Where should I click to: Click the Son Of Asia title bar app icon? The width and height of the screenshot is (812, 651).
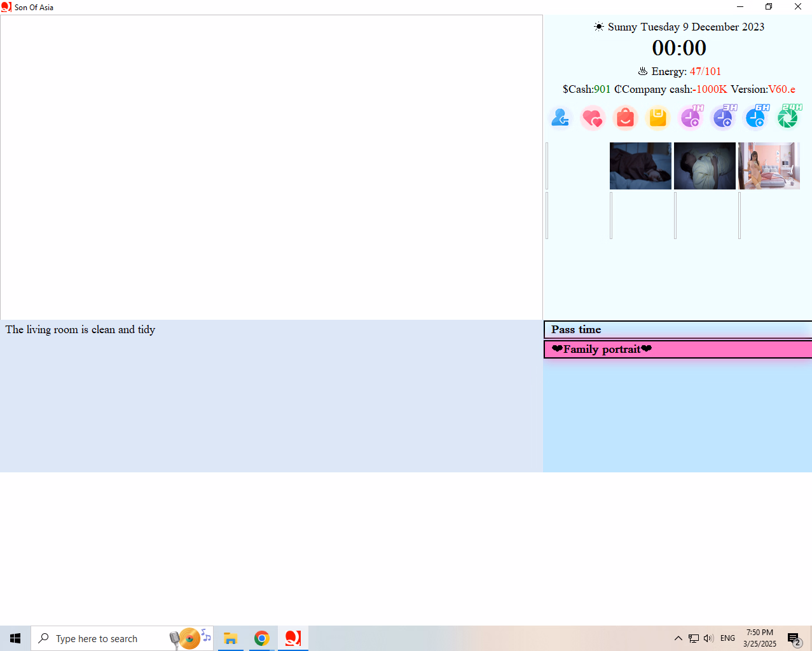coord(6,7)
